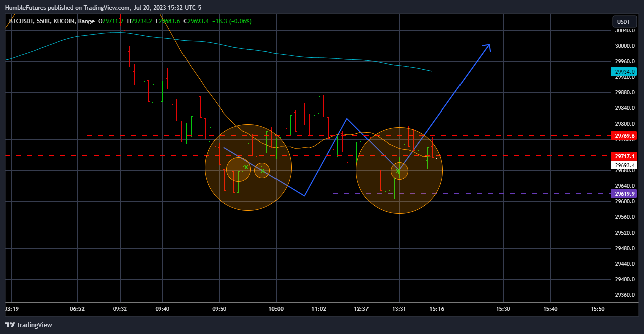Click the 12:37 time axis label

pos(361,309)
